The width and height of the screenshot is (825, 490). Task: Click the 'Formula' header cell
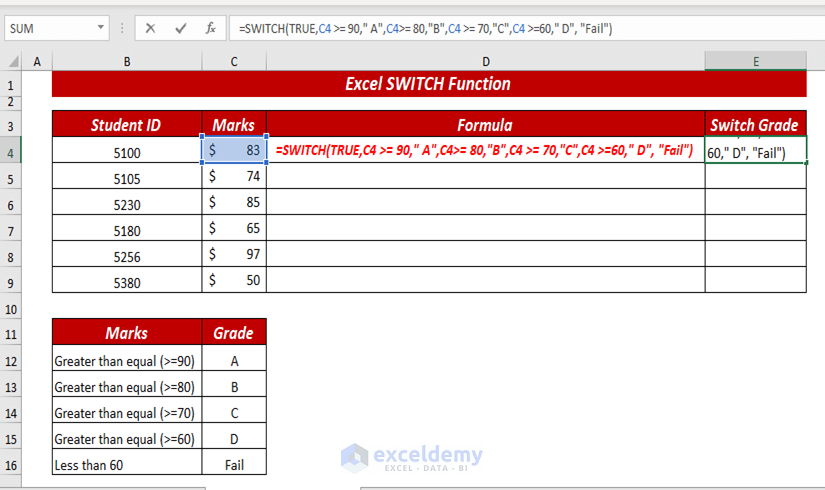click(x=486, y=125)
